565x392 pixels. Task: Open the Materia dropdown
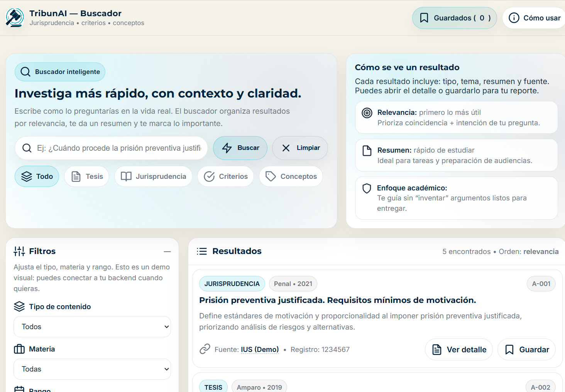pyautogui.click(x=92, y=369)
